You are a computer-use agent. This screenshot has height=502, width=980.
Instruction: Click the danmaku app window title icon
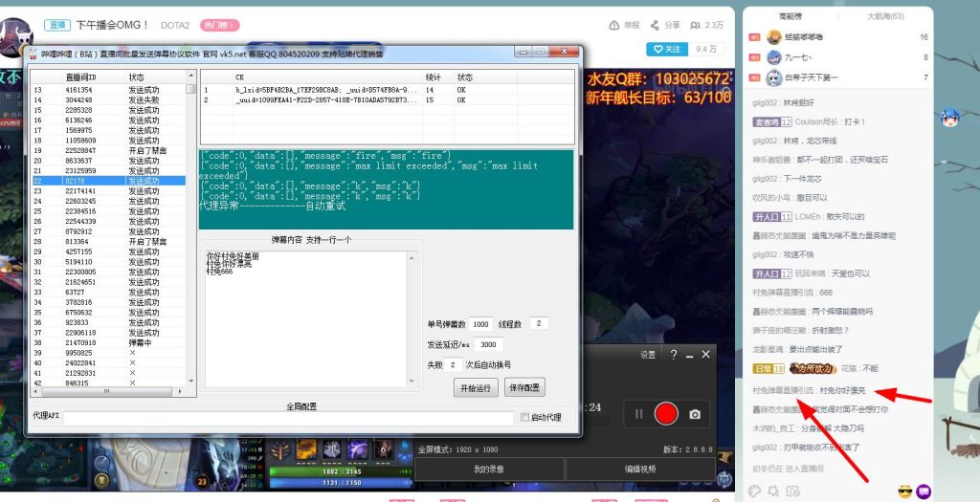tap(33, 55)
